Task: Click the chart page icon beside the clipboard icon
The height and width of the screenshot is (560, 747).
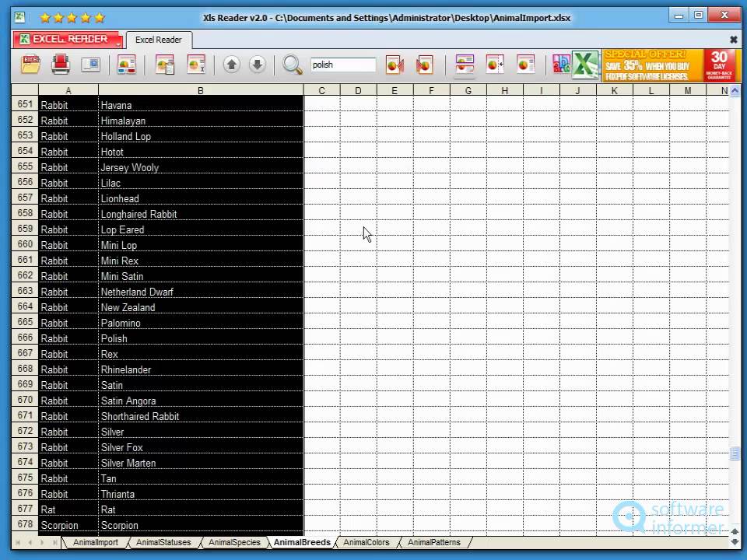Action: pyautogui.click(x=196, y=65)
